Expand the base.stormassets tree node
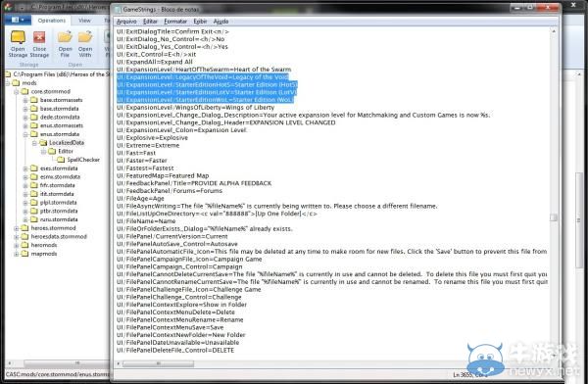Image resolution: width=588 pixels, height=384 pixels. pyautogui.click(x=25, y=100)
